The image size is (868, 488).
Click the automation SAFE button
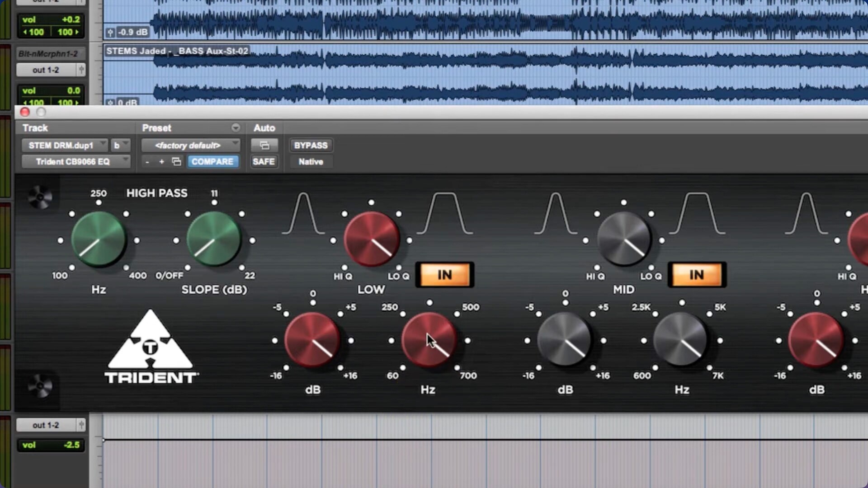pyautogui.click(x=264, y=162)
